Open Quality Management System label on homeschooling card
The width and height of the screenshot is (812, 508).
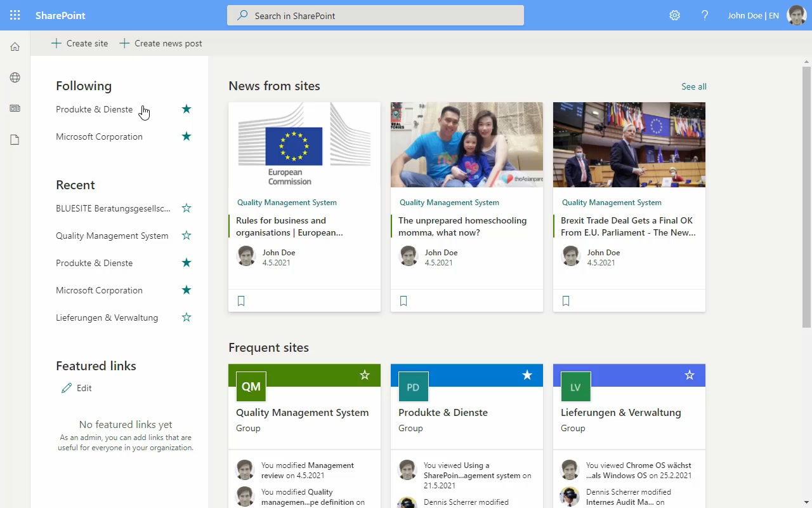click(449, 203)
